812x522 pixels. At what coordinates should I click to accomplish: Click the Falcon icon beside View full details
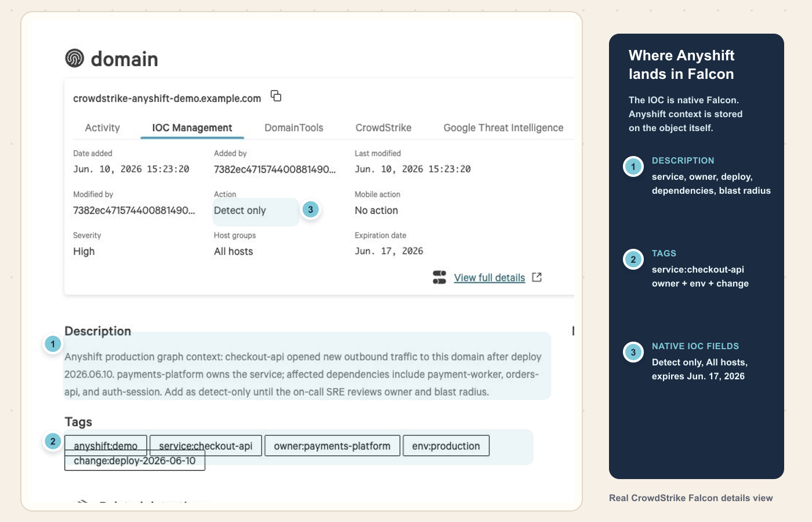[440, 277]
